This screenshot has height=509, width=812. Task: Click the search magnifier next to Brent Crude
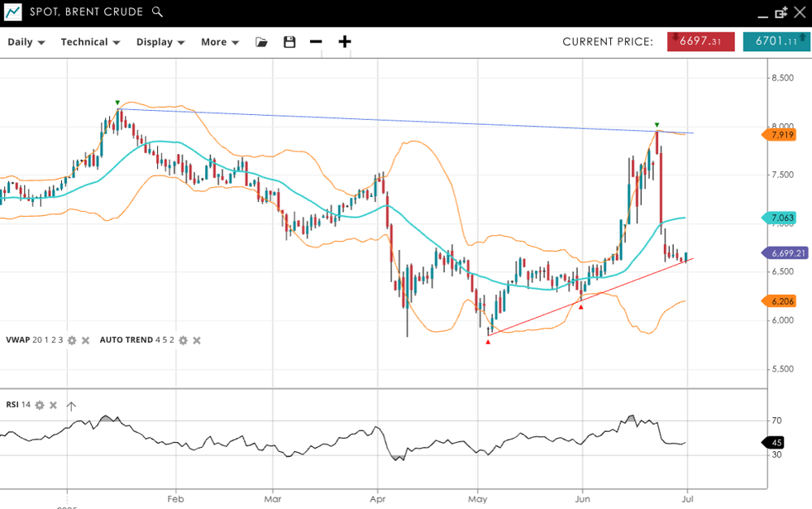[x=157, y=12]
